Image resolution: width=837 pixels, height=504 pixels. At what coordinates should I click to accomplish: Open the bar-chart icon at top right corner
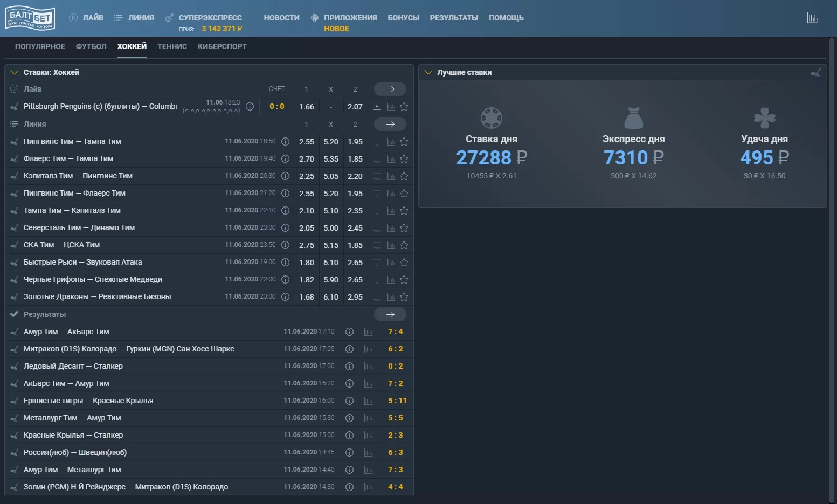click(813, 17)
